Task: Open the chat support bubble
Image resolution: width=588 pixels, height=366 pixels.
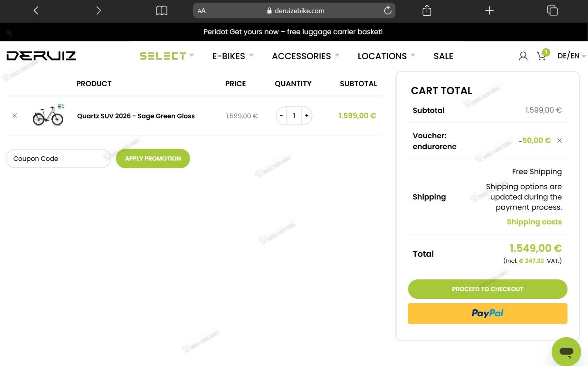Action: pyautogui.click(x=566, y=352)
